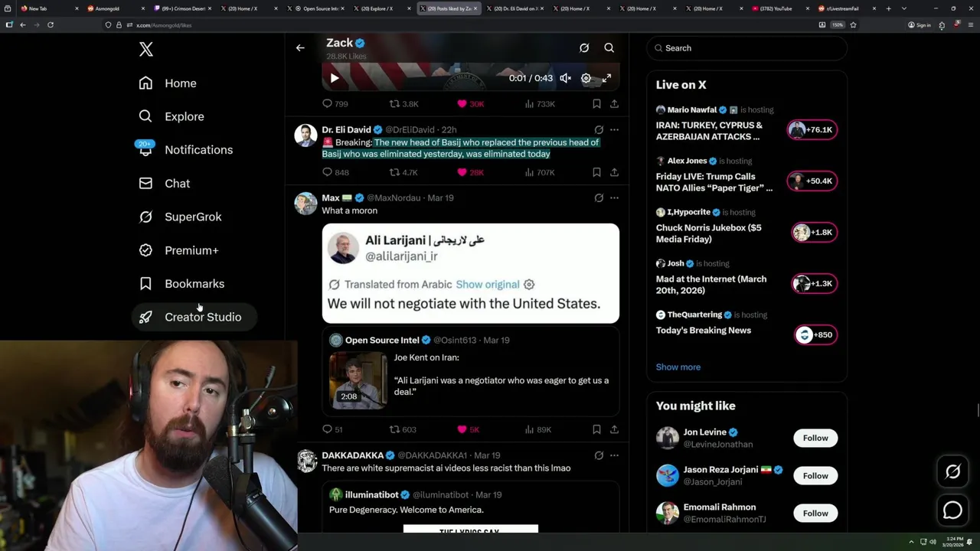Click the X search input field
The width and height of the screenshot is (980, 551).
point(746,48)
